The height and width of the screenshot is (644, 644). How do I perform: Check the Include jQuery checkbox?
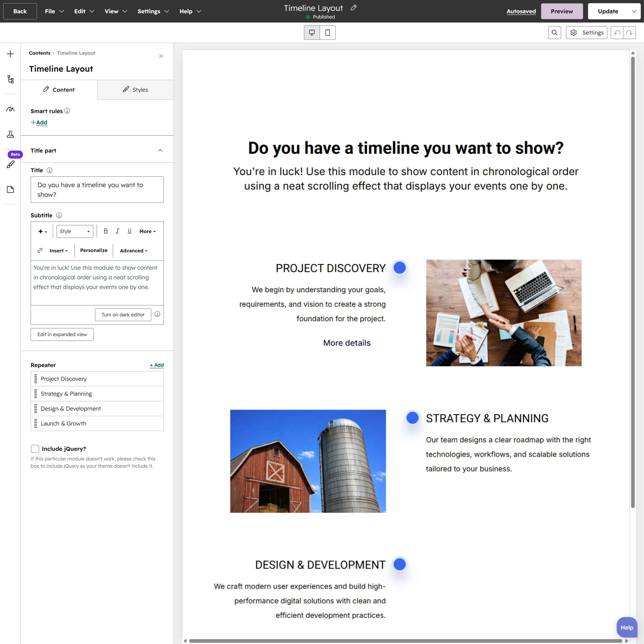coord(35,449)
